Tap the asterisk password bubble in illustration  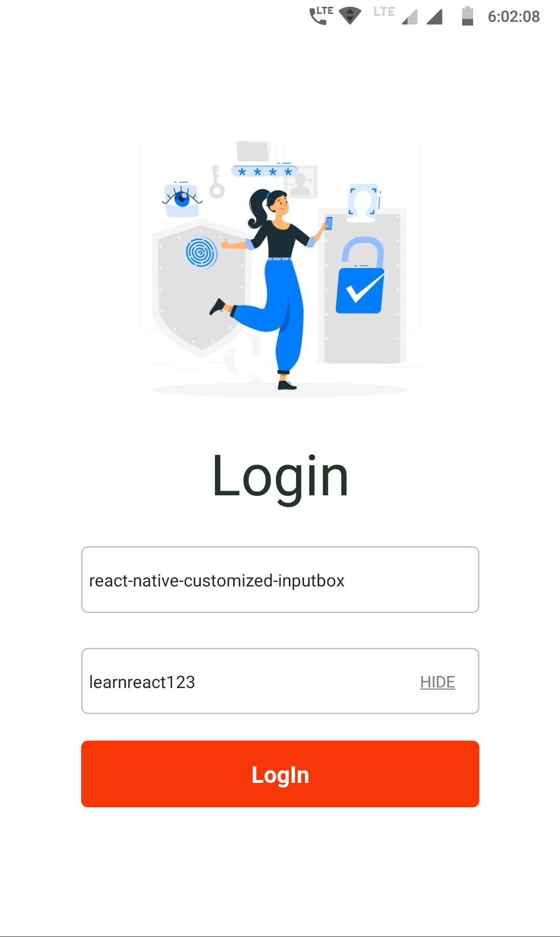click(265, 171)
